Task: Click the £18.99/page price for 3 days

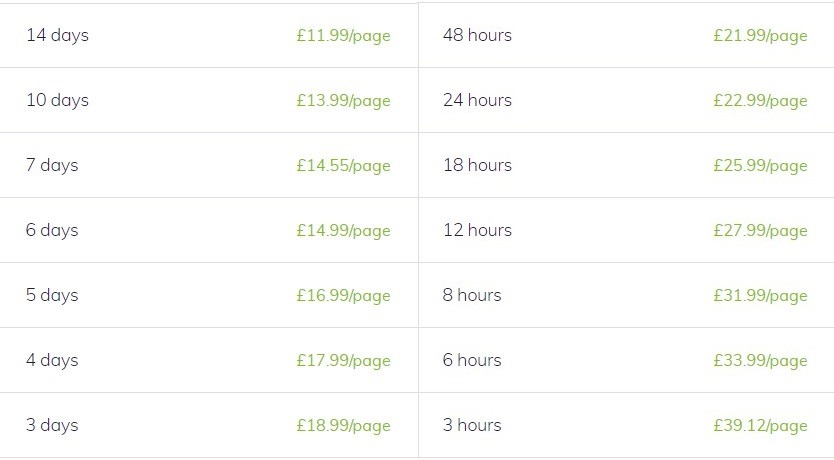Action: click(x=344, y=425)
